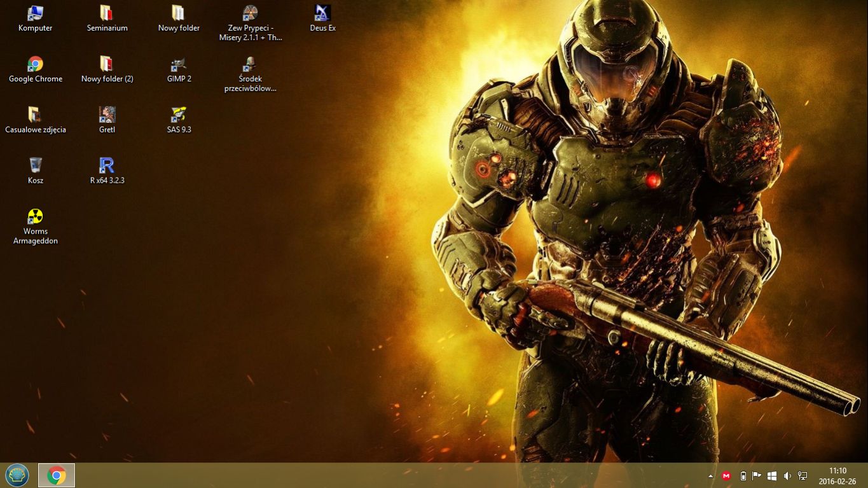The width and height of the screenshot is (868, 488).
Task: Select the Casualowe zdjęcia folder
Action: point(36,120)
